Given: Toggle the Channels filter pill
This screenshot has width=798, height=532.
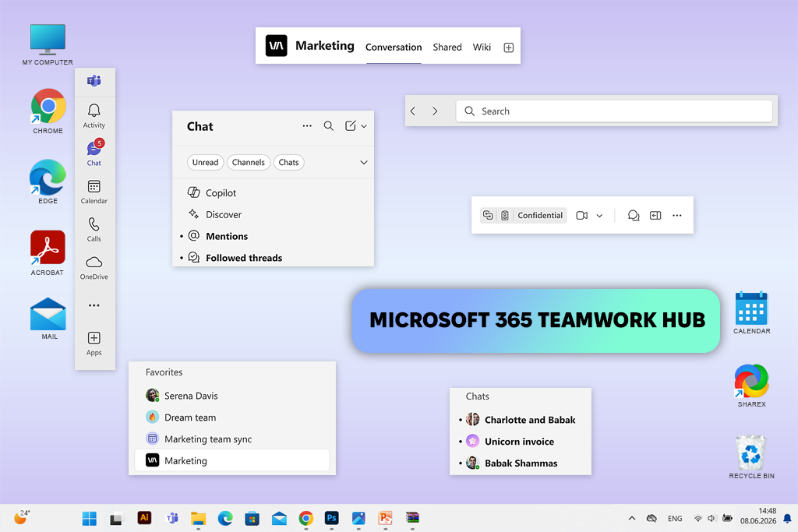Looking at the screenshot, I should 249,162.
